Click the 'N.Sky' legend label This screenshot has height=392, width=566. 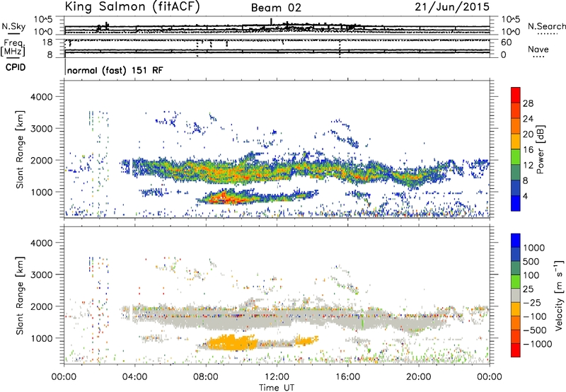pyautogui.click(x=13, y=26)
